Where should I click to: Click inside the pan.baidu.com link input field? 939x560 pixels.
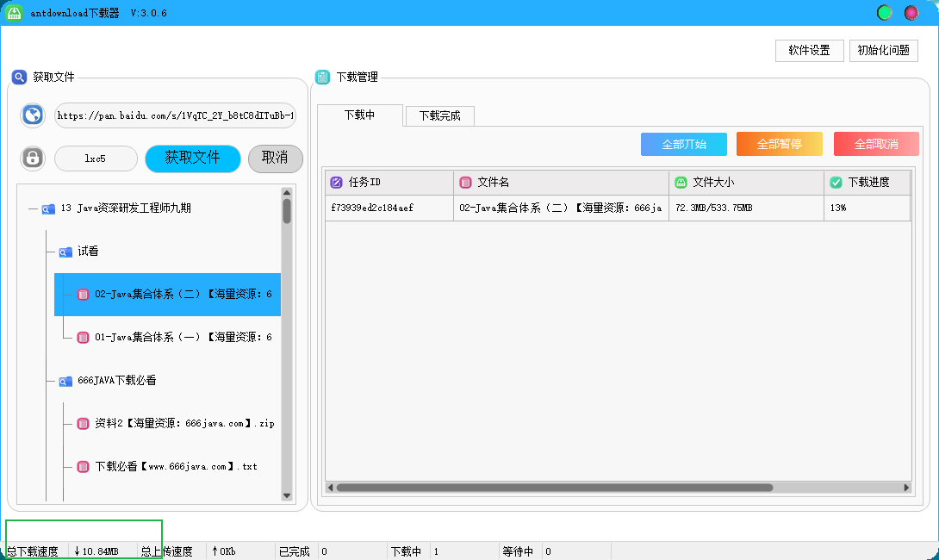tap(172, 115)
